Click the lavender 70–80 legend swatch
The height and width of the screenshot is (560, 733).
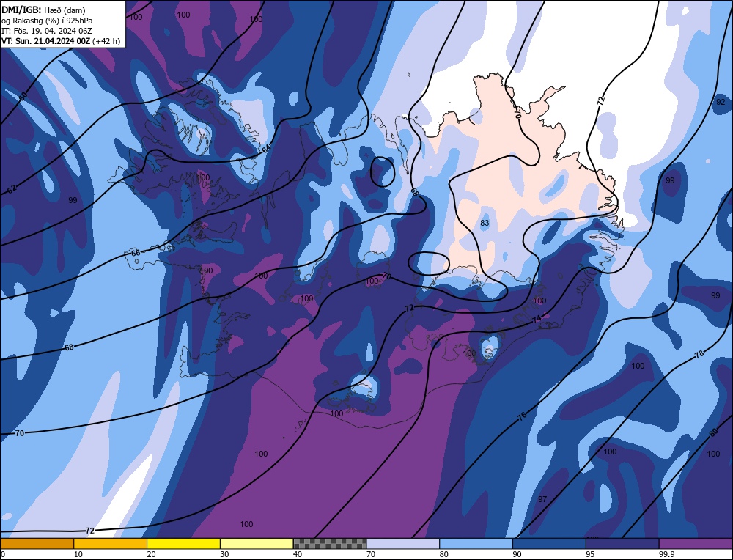[403, 543]
